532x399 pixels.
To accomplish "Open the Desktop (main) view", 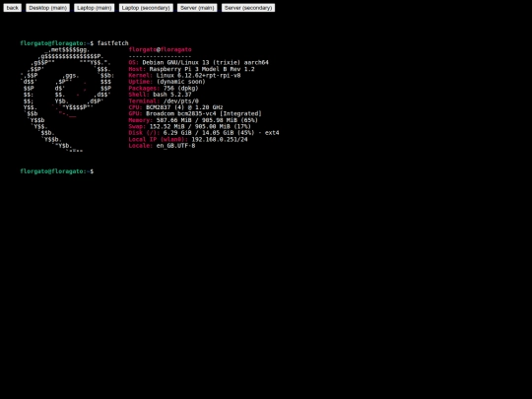I will [48, 8].
